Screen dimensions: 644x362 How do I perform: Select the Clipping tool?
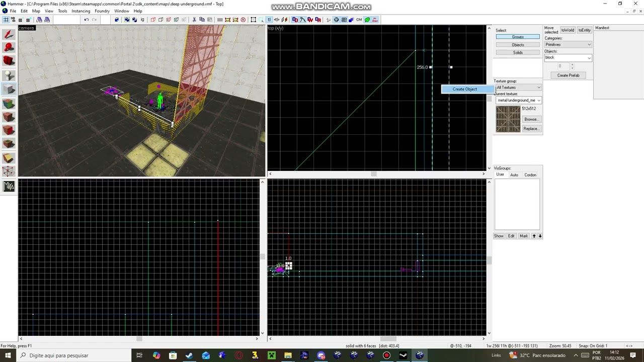pos(9,158)
